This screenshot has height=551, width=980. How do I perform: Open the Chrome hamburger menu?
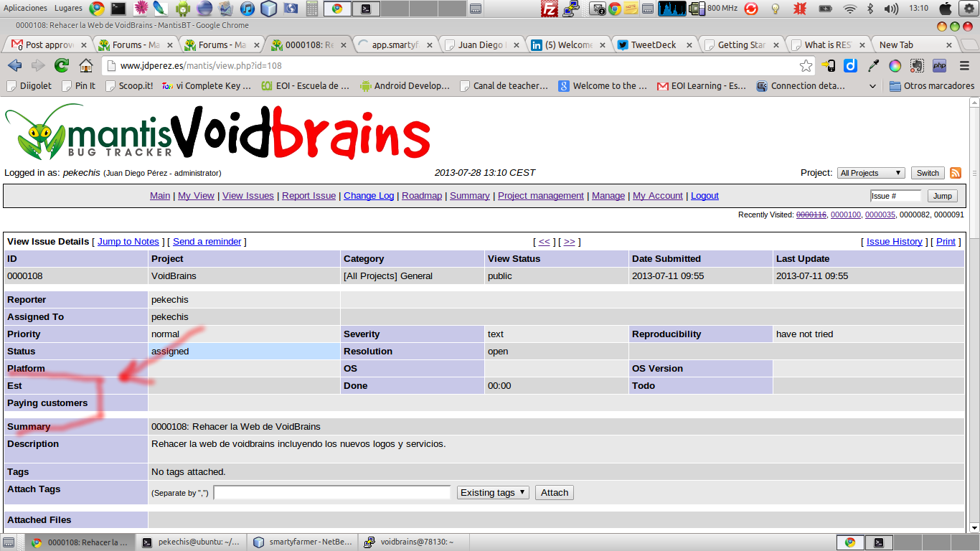[x=963, y=66]
